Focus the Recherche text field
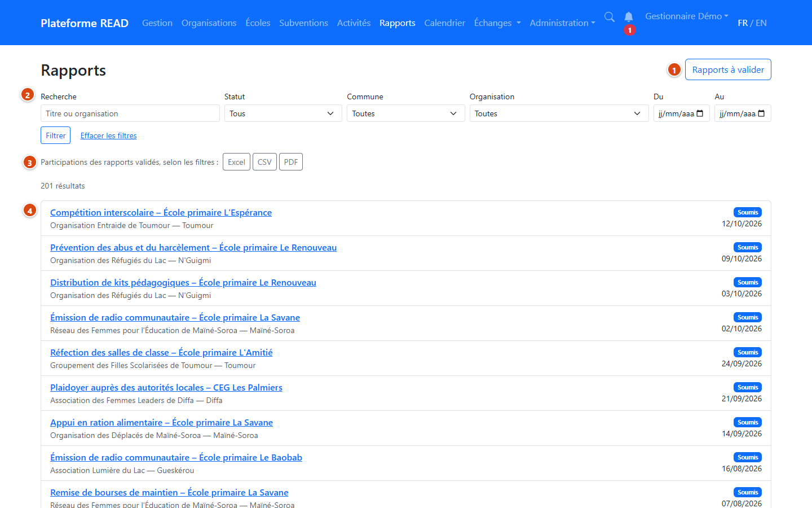812x508 pixels. [130, 113]
